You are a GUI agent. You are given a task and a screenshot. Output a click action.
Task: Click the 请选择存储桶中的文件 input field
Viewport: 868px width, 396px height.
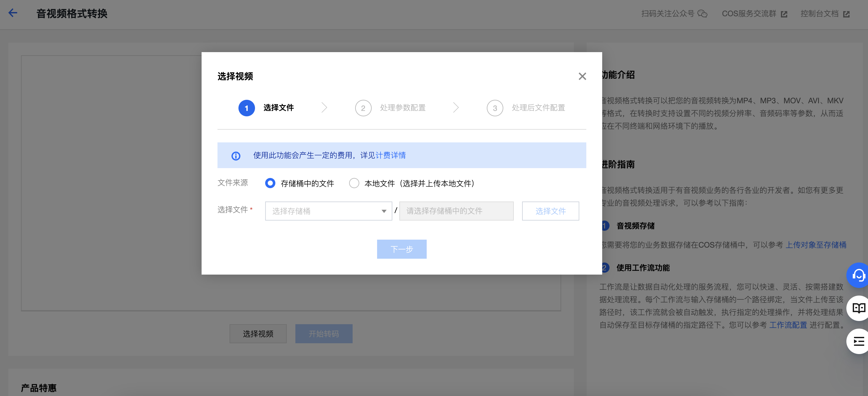pos(456,211)
